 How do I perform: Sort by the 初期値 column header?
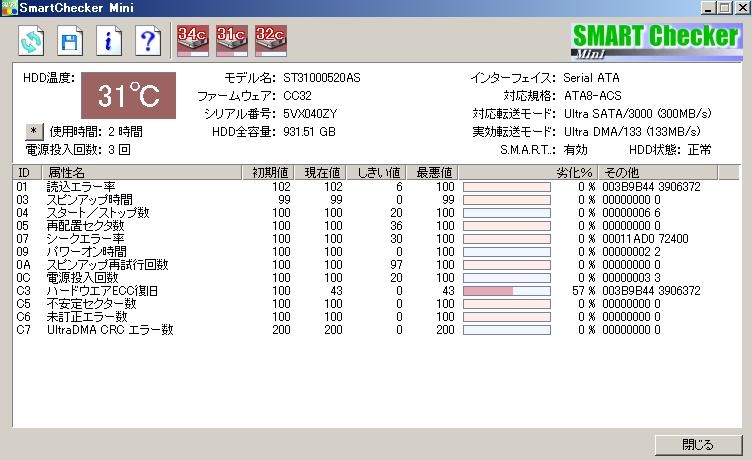tap(268, 172)
